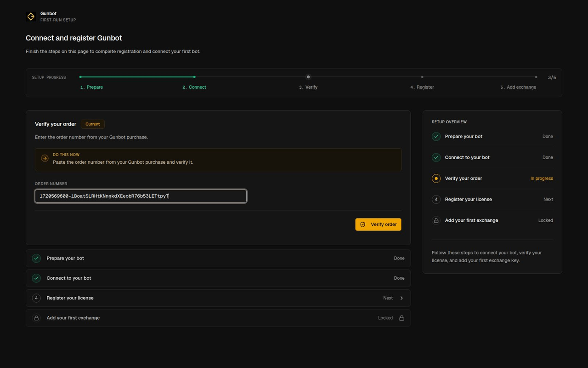Click overview checkmark beside Prepare your bot
Image resolution: width=588 pixels, height=368 pixels.
click(436, 137)
